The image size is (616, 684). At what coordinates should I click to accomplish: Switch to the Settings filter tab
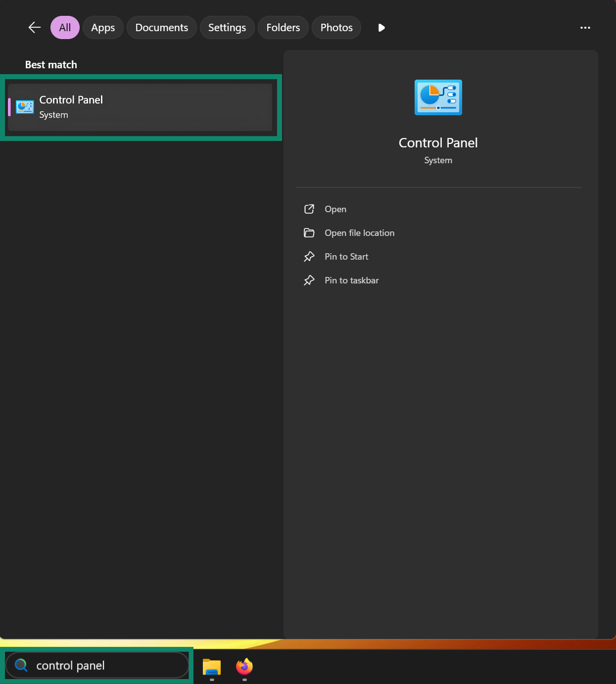pos(227,28)
